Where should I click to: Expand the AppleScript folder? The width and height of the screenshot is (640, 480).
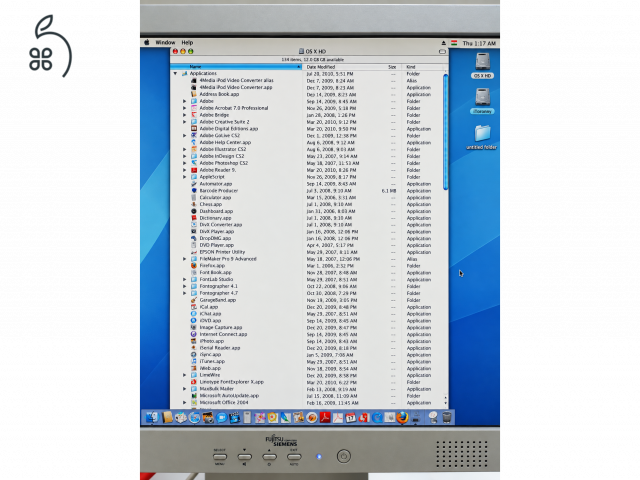184,177
